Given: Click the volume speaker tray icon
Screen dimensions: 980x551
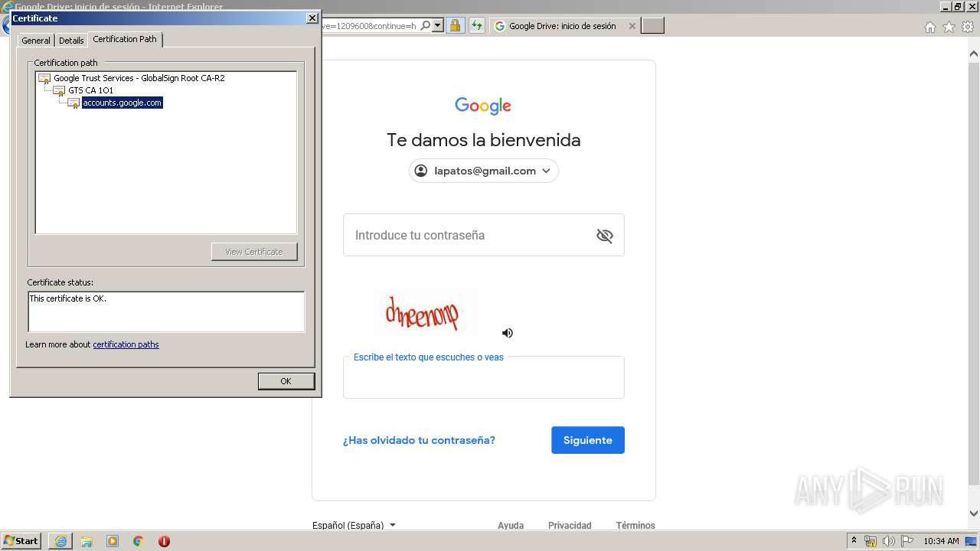Looking at the screenshot, I should (889, 541).
